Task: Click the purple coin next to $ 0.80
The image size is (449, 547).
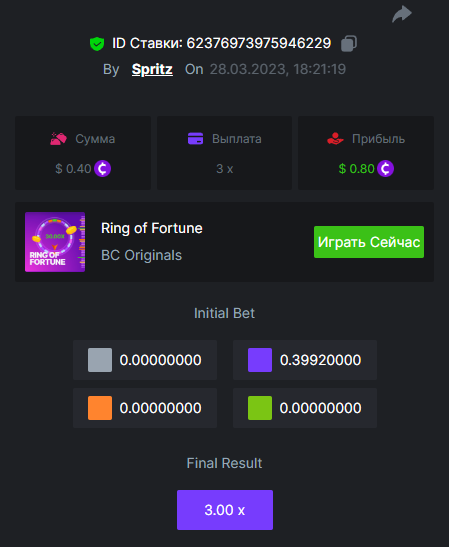Action: [x=386, y=169]
